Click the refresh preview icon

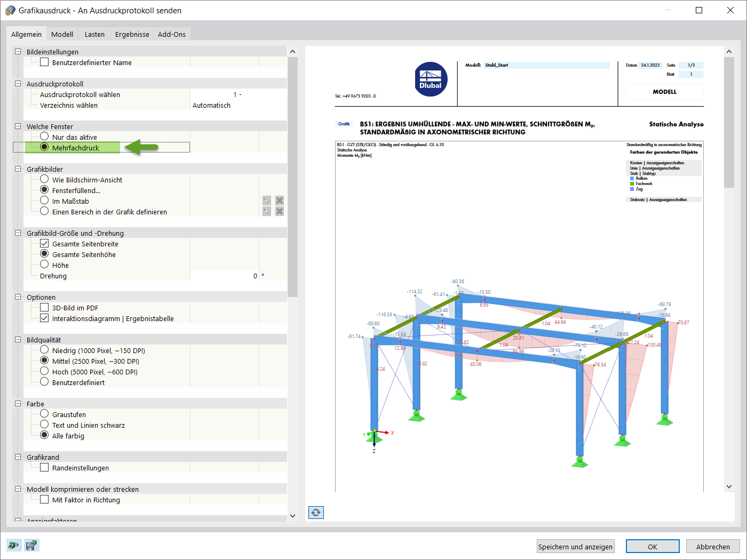tap(316, 513)
